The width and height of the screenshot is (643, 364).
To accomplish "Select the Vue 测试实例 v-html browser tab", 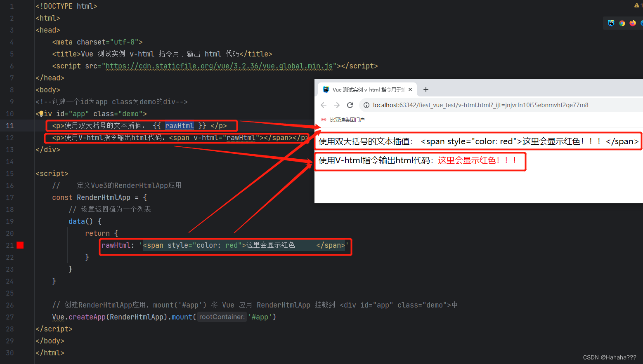I will click(367, 89).
